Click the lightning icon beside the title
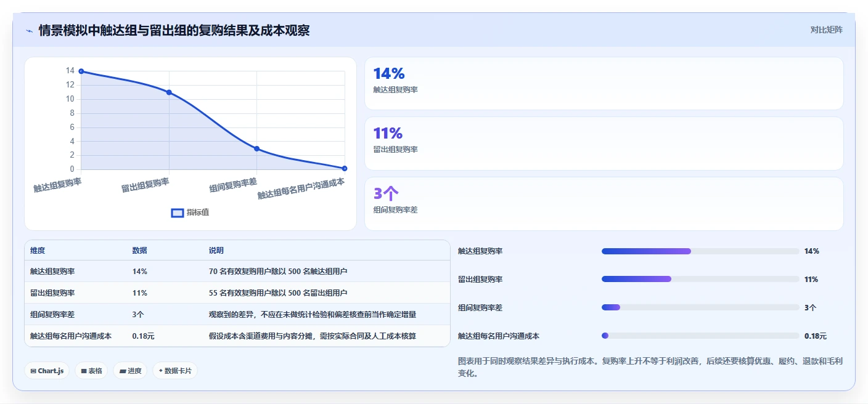Image resolution: width=868 pixels, height=404 pixels. [x=29, y=30]
